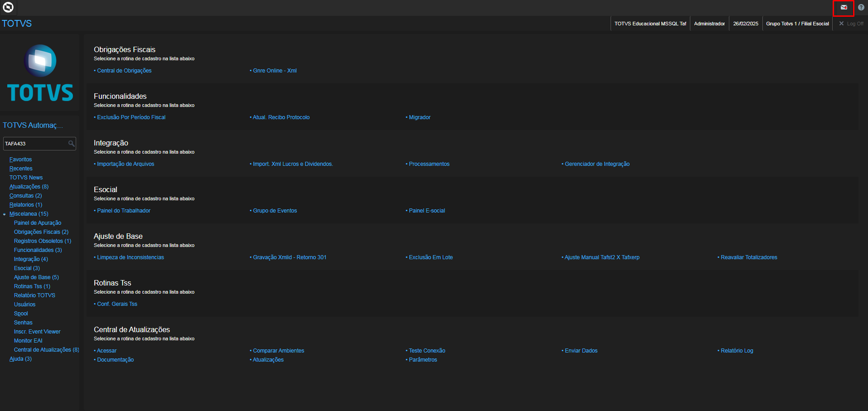
Task: Open TOTVS News in the sidebar
Action: [26, 178]
